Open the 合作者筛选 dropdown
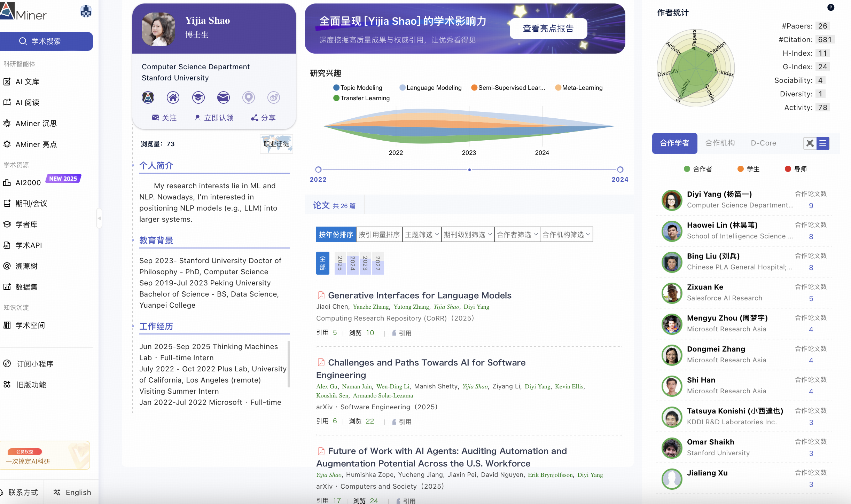Screen dimensions: 851x504 (517, 235)
